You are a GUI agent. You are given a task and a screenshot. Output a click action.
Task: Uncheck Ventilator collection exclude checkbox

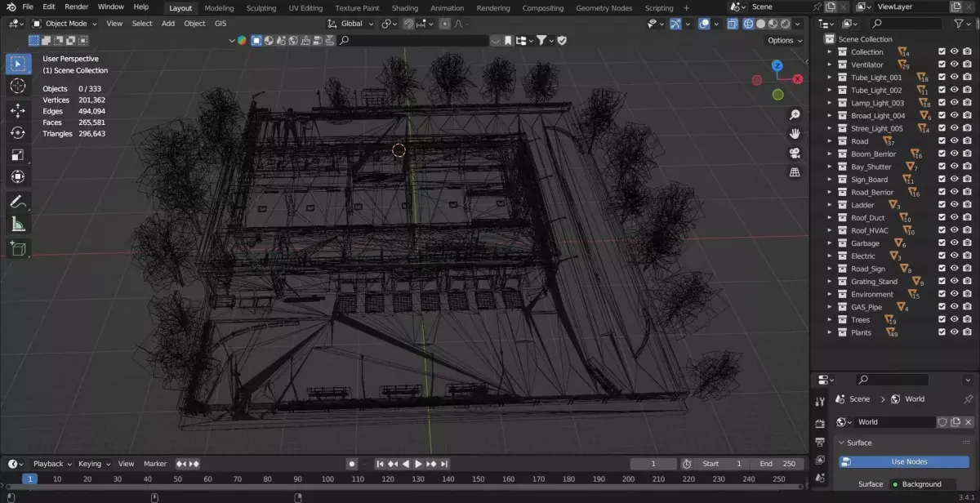pyautogui.click(x=942, y=65)
